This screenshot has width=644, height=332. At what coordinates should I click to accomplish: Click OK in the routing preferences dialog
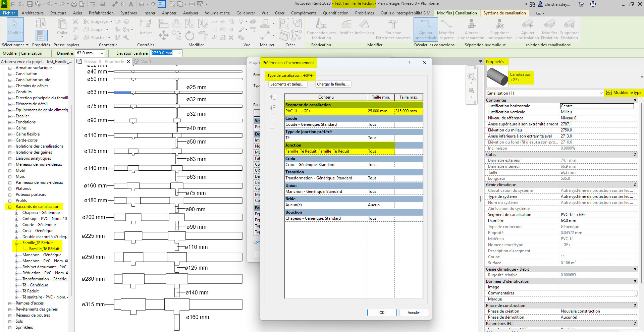tap(382, 313)
